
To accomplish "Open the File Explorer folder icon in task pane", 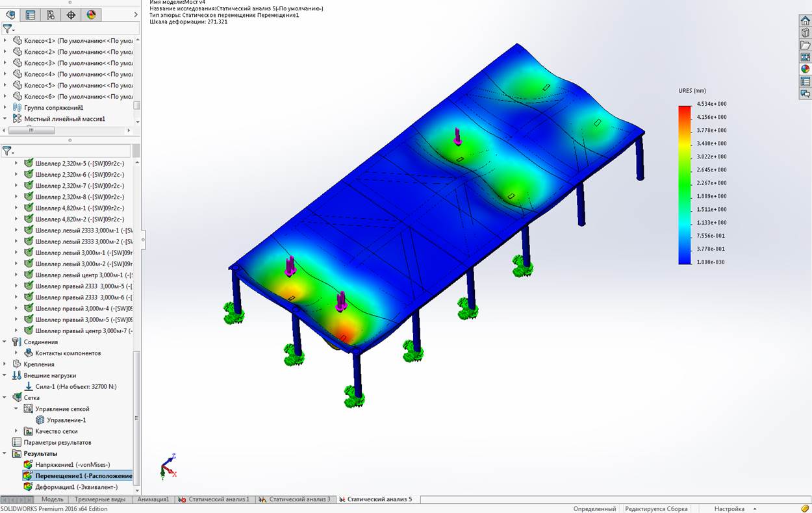I will [x=805, y=45].
